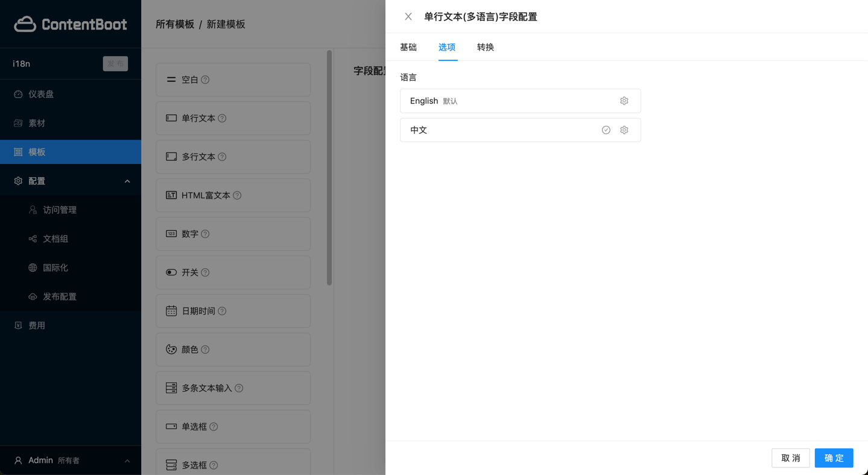Viewport: 868px width, 475px height.
Task: Click help icon next to 开关
Action: (x=205, y=272)
